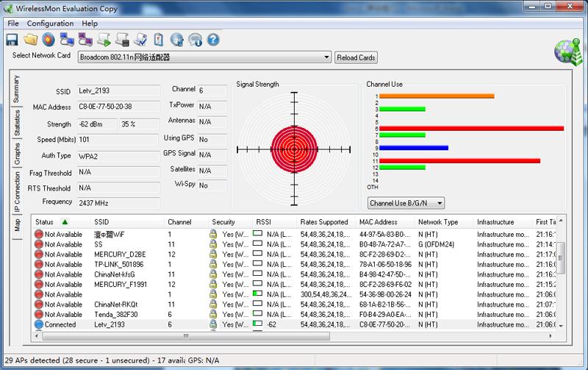Click the speech bubble info icon

(x=195, y=40)
